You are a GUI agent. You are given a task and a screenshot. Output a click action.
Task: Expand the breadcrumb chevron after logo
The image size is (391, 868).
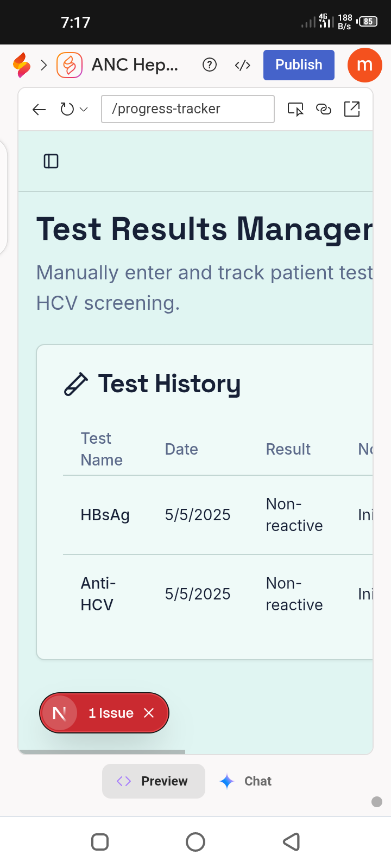coord(44,65)
